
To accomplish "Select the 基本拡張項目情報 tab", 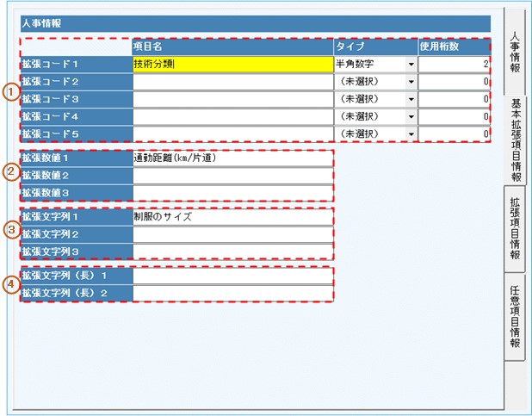I will coord(516,140).
